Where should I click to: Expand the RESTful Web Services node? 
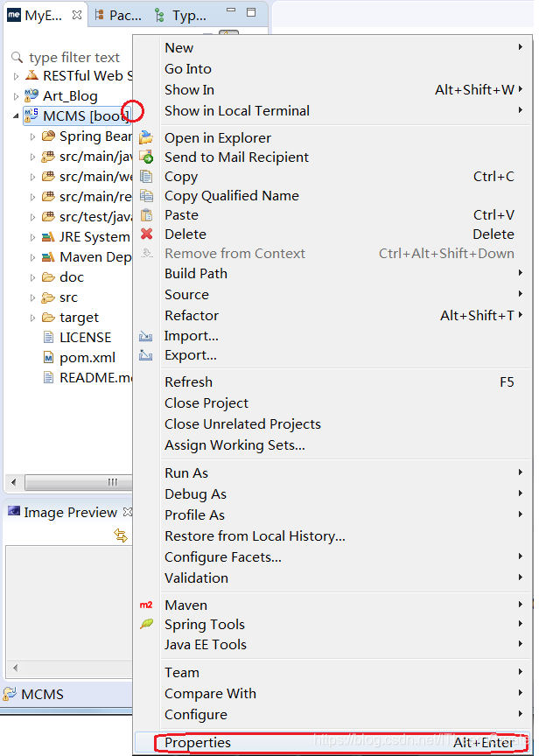(16, 76)
